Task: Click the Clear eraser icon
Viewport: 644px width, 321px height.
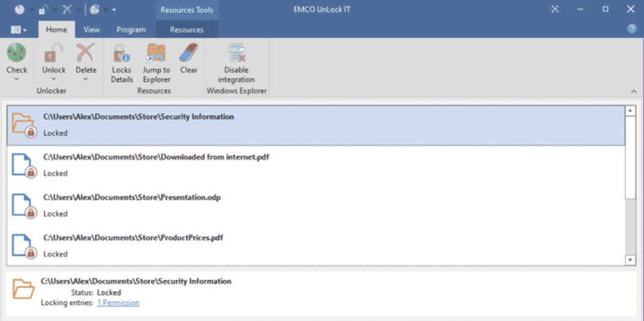Action: pos(188,53)
